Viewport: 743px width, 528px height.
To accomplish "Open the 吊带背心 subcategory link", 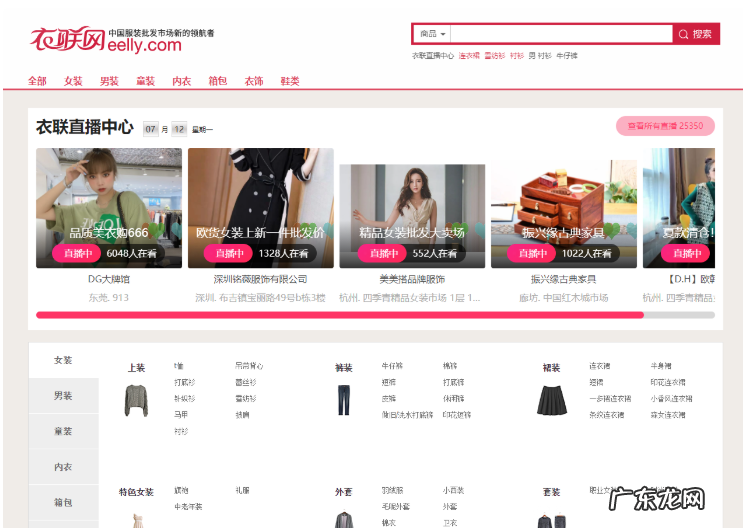I will point(249,366).
